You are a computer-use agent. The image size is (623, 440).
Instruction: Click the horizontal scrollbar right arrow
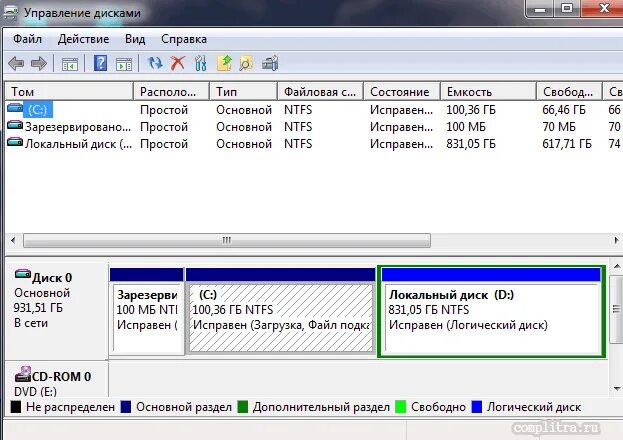[x=616, y=240]
